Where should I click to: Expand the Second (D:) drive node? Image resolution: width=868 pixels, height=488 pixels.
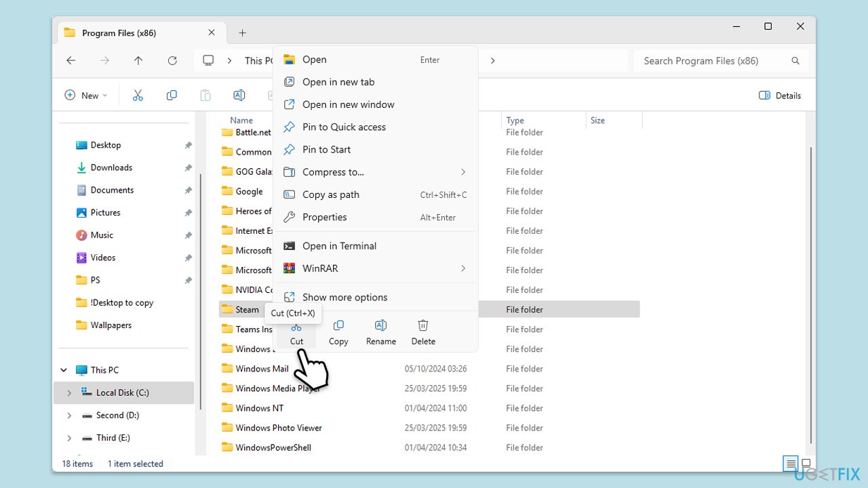point(68,415)
